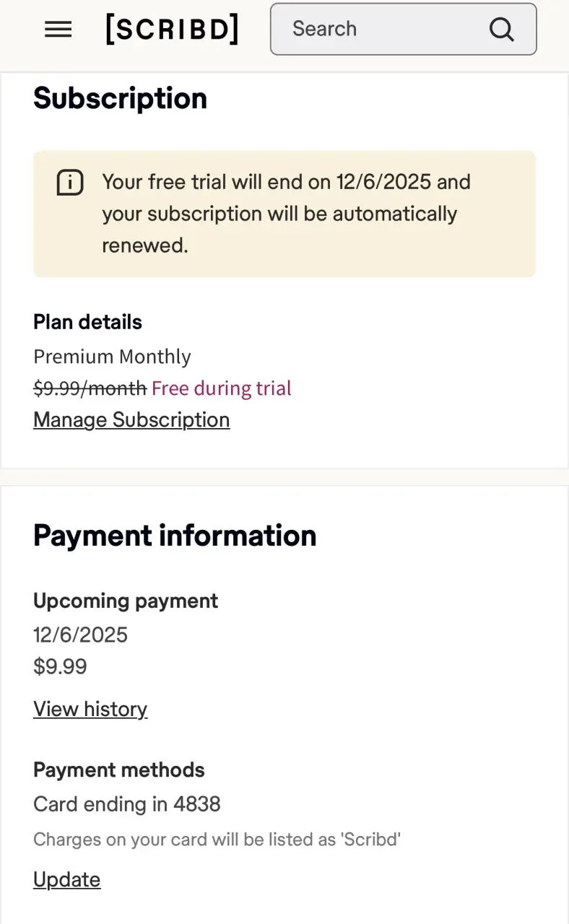Open the hamburger navigation menu
569x924 pixels.
58,29
